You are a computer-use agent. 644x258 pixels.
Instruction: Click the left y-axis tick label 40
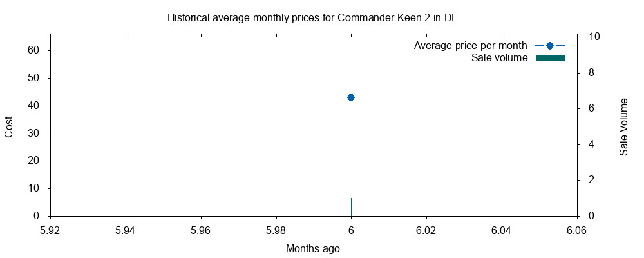pos(34,106)
